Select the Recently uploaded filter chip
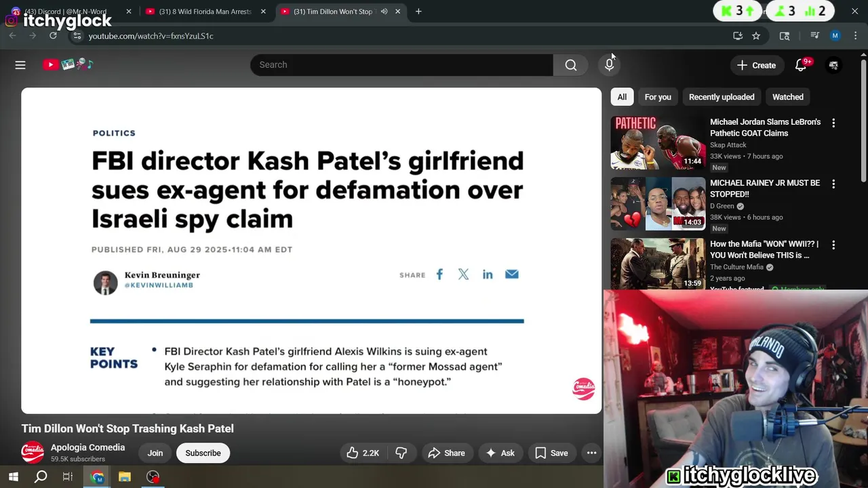This screenshot has width=868, height=488. click(x=722, y=97)
